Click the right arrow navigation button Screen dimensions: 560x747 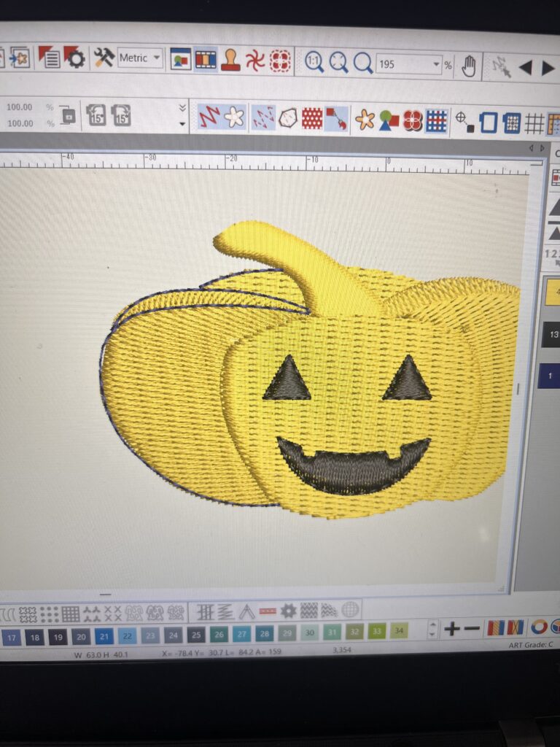pos(548,68)
